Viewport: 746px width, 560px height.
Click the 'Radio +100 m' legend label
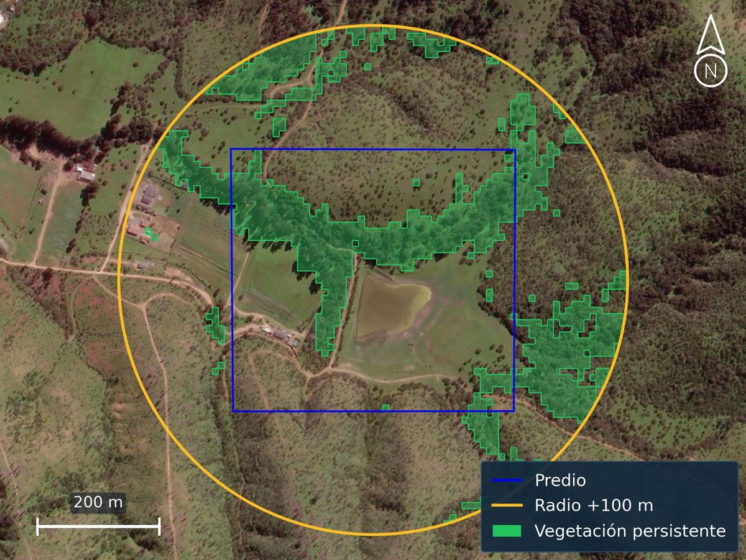(594, 505)
